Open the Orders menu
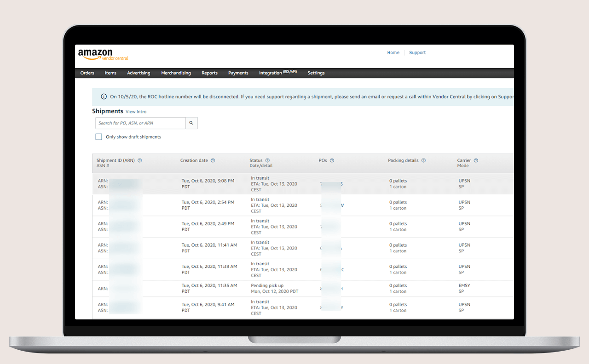 click(x=87, y=73)
